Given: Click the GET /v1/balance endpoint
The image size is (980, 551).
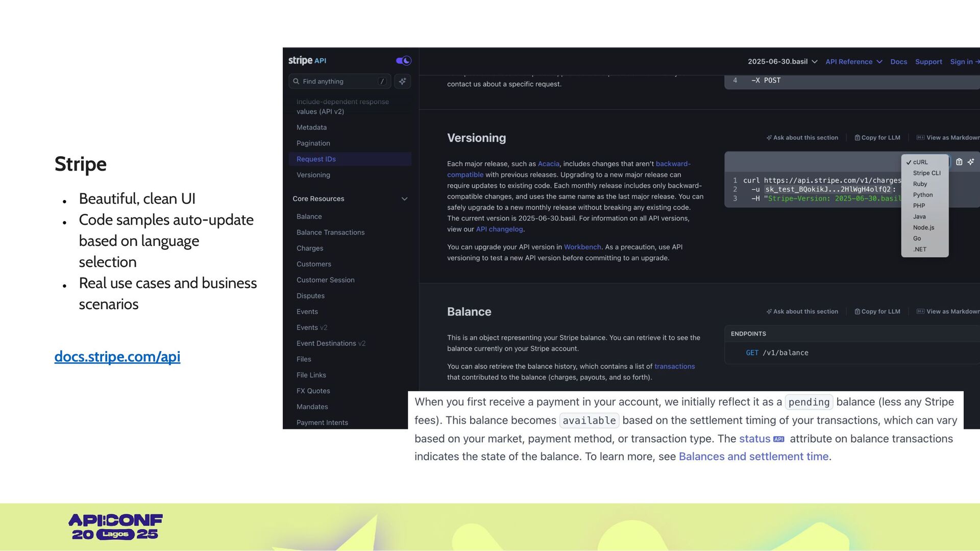Looking at the screenshot, I should click(x=777, y=353).
